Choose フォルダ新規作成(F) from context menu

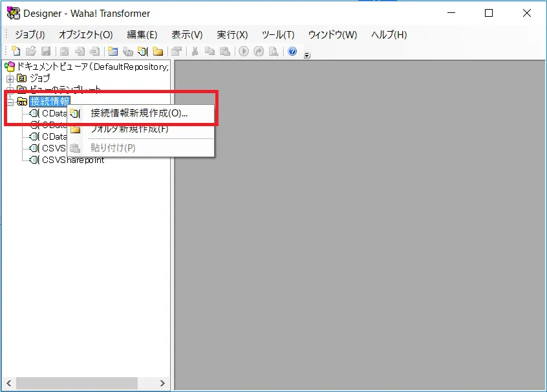[x=129, y=129]
